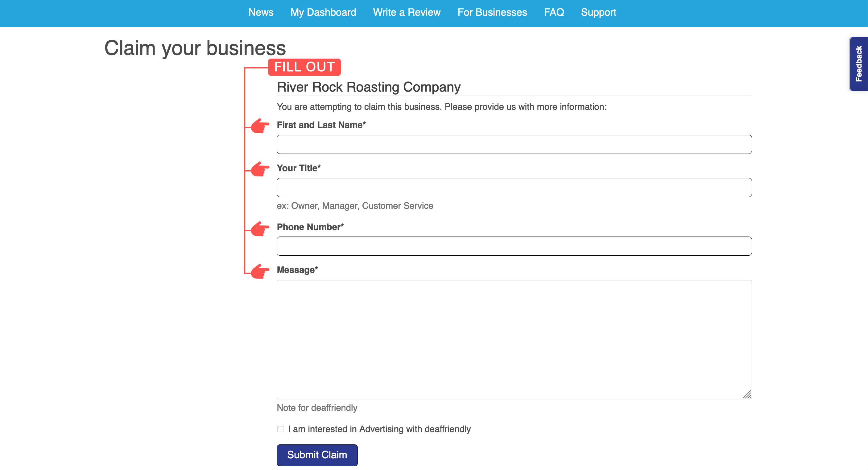This screenshot has height=470, width=868.
Task: Click the River Rock Roasting Company heading
Action: (x=369, y=87)
